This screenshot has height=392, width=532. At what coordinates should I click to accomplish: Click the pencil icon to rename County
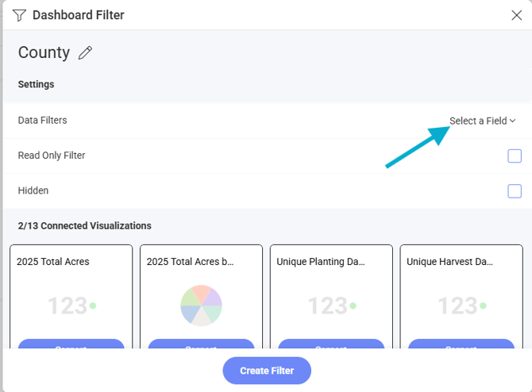tap(86, 53)
